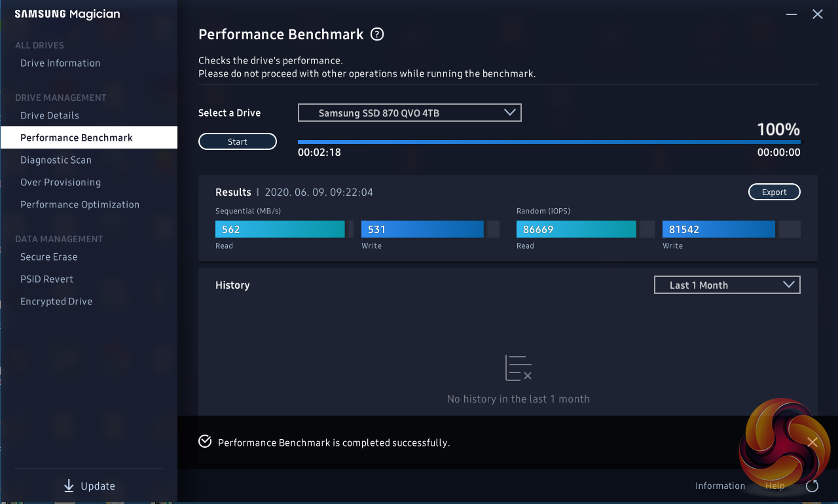The width and height of the screenshot is (838, 504).
Task: Open the Information link at bottom
Action: click(x=720, y=486)
